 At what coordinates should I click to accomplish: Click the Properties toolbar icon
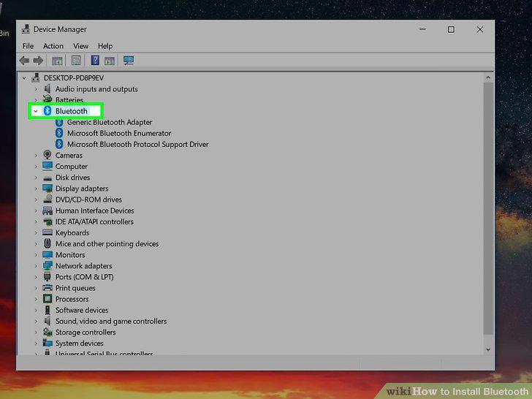point(76,61)
